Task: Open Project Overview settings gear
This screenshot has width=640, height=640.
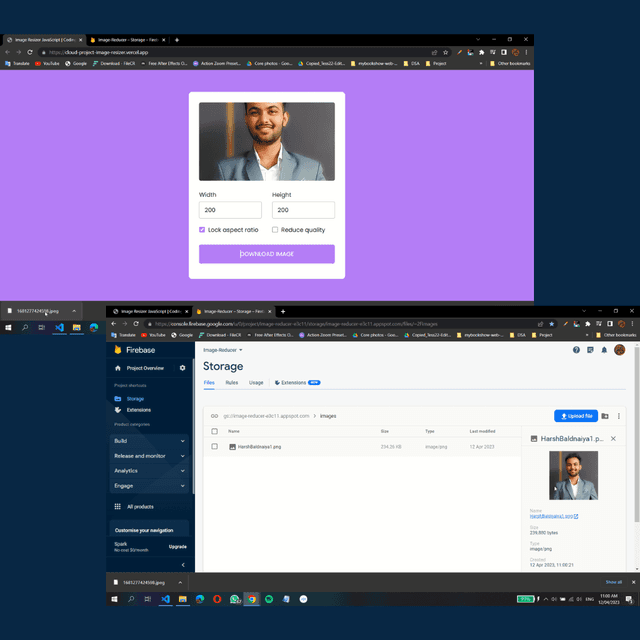Action: click(182, 368)
